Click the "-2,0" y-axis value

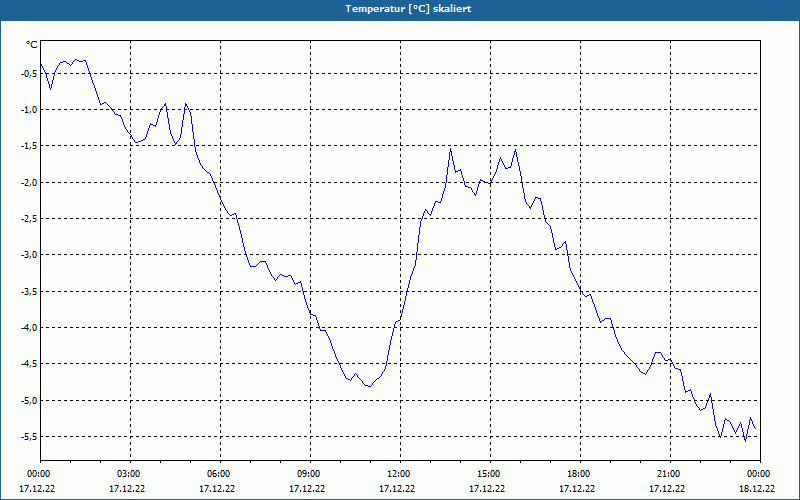tap(29, 182)
